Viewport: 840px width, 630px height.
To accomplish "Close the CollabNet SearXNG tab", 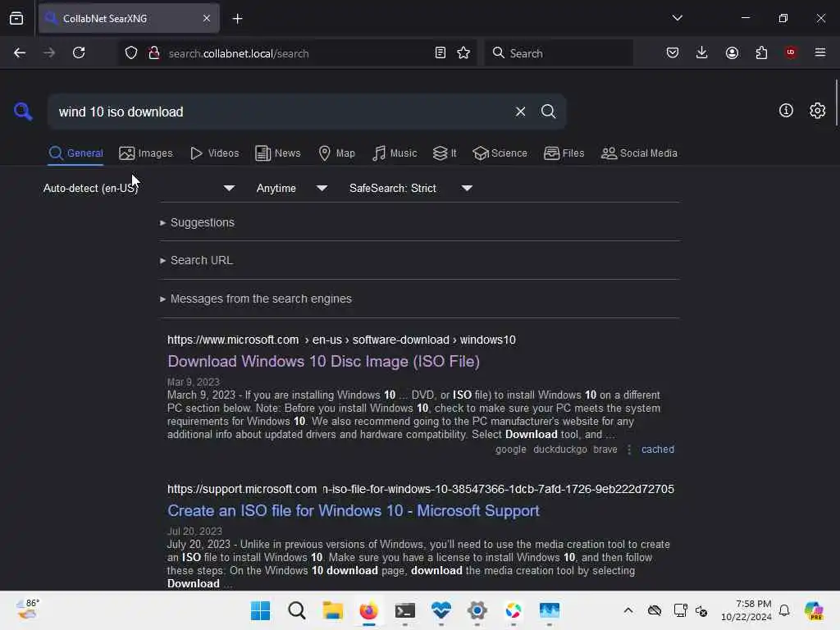I will tap(207, 18).
